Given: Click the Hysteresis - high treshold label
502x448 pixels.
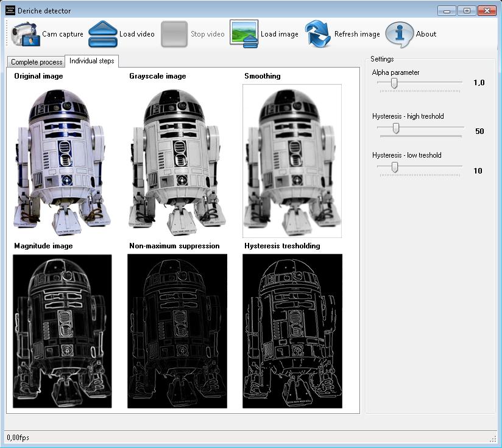Looking at the screenshot, I should (408, 116).
